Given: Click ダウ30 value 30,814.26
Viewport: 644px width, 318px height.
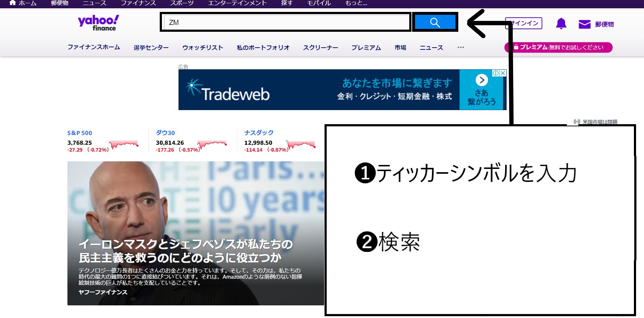Looking at the screenshot, I should tap(170, 143).
